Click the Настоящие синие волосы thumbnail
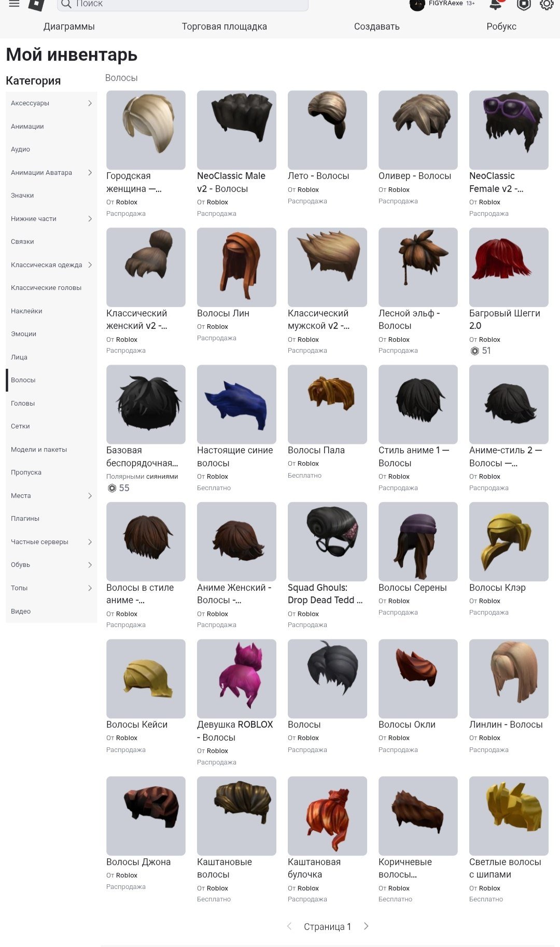 236,405
